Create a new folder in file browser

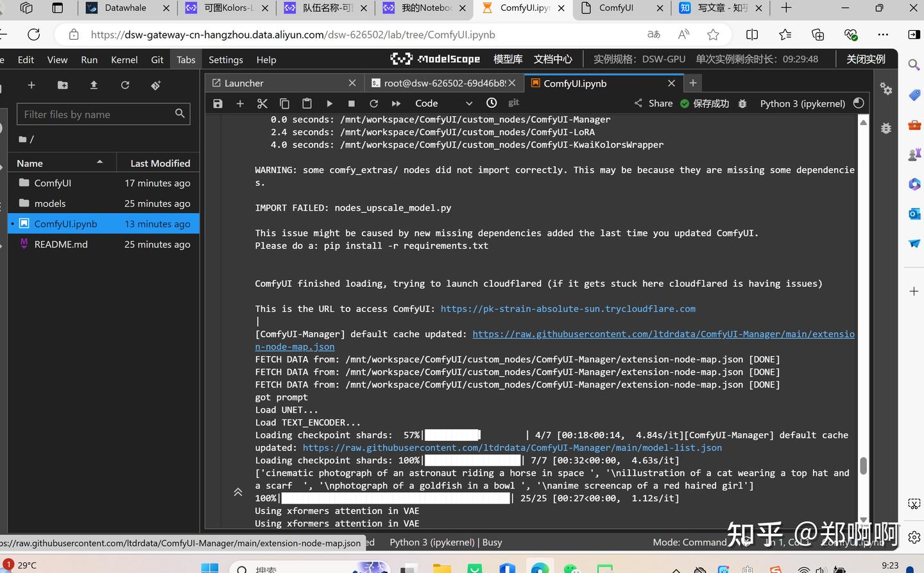tap(62, 85)
